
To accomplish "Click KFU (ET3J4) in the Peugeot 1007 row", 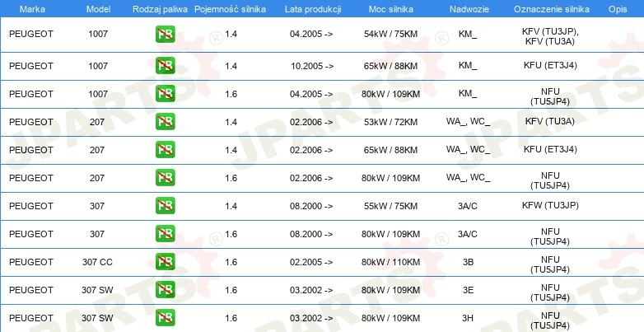I will (550, 65).
